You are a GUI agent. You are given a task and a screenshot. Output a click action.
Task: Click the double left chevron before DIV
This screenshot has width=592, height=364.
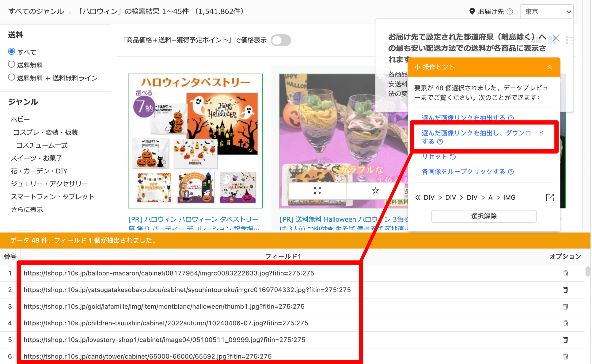418,198
